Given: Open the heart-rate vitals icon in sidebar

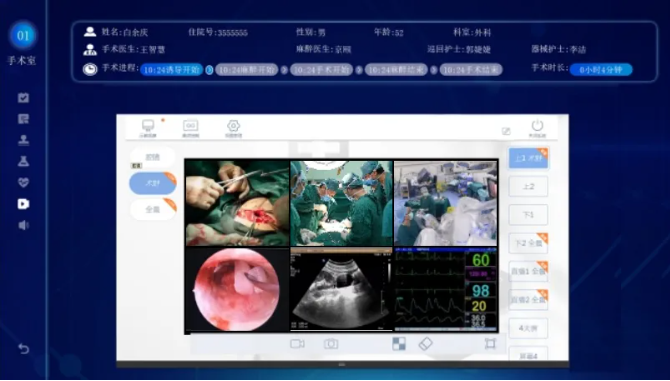Looking at the screenshot, I should coord(24,183).
